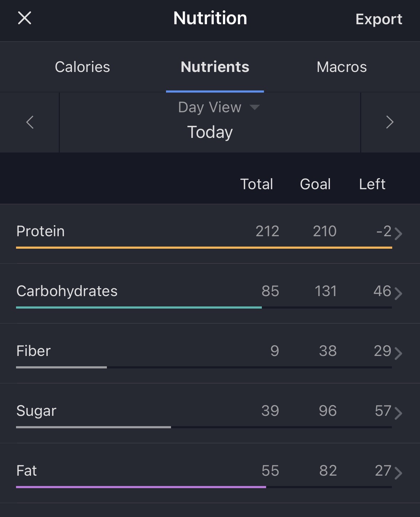Open Fat details chevron
420x517 pixels.
coord(399,473)
